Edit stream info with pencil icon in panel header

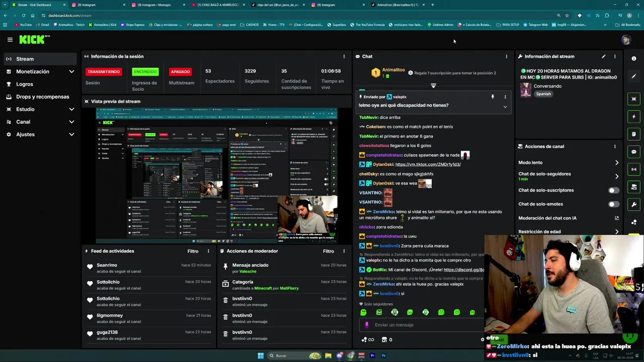pyautogui.click(x=604, y=56)
